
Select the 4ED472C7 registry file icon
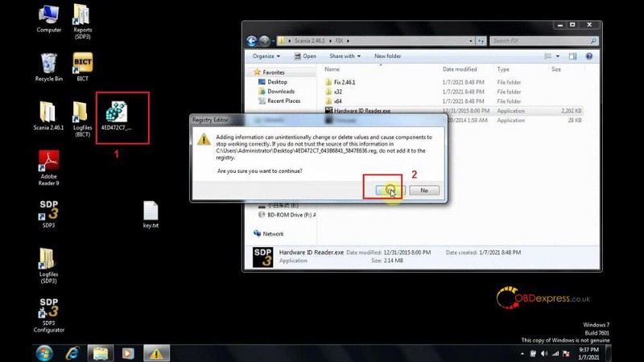117,116
